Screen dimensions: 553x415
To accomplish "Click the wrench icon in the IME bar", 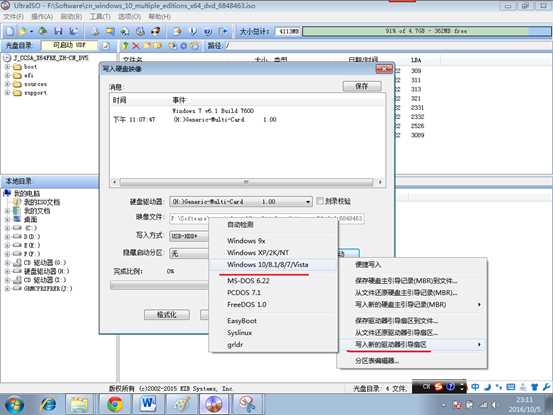I will pyautogui.click(x=547, y=387).
